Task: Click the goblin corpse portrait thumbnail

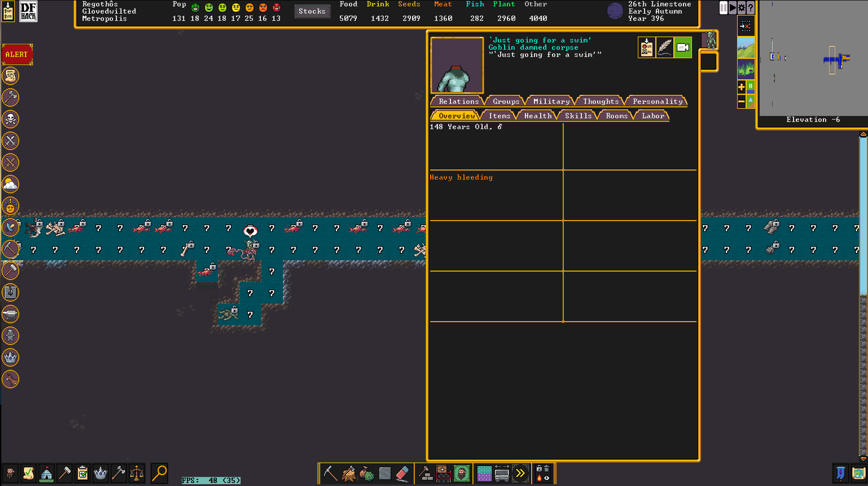Action: click(457, 65)
